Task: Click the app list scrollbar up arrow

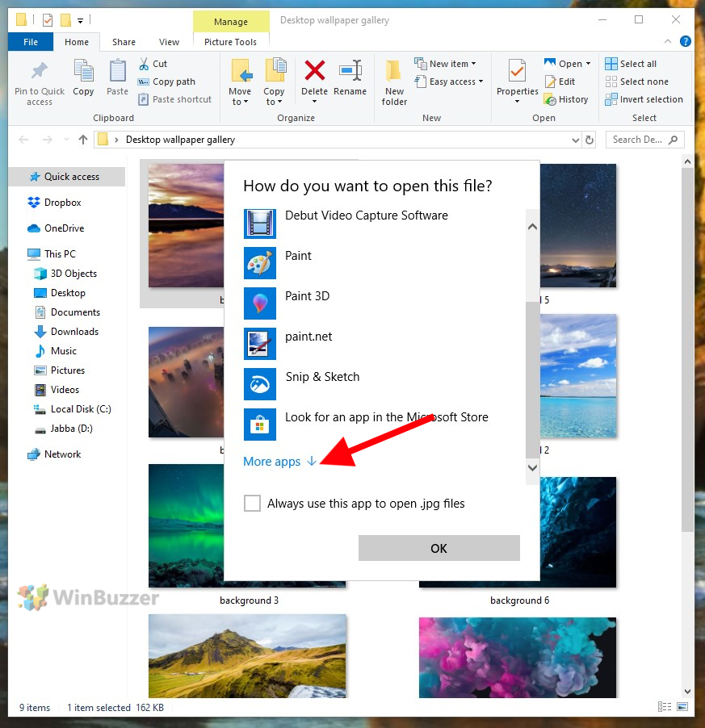Action: 533,227
